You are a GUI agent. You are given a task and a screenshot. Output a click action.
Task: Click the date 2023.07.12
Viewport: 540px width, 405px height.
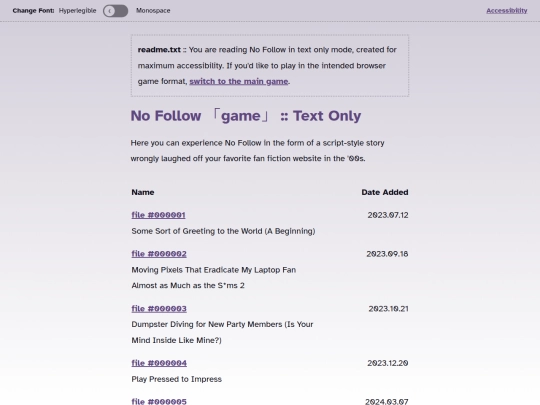click(388, 215)
